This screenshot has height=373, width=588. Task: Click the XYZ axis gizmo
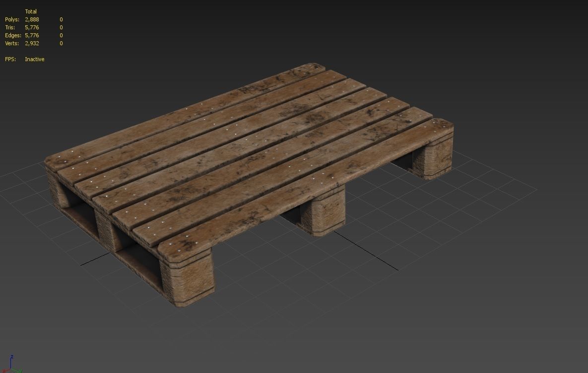(x=11, y=364)
